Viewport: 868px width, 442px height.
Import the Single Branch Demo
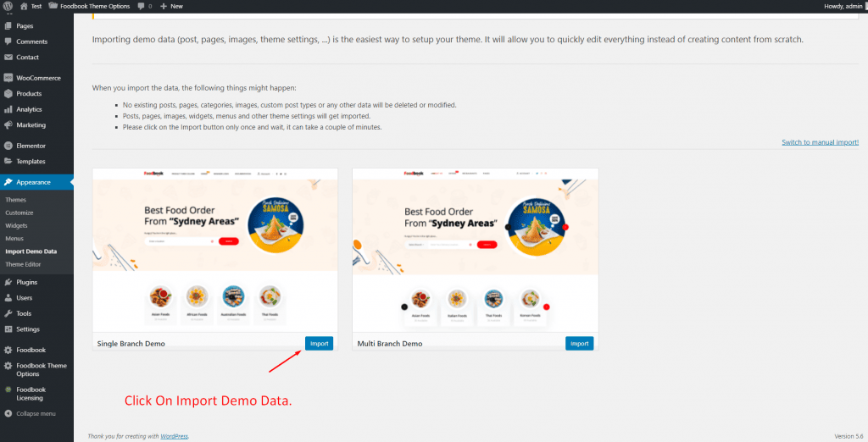tap(319, 344)
